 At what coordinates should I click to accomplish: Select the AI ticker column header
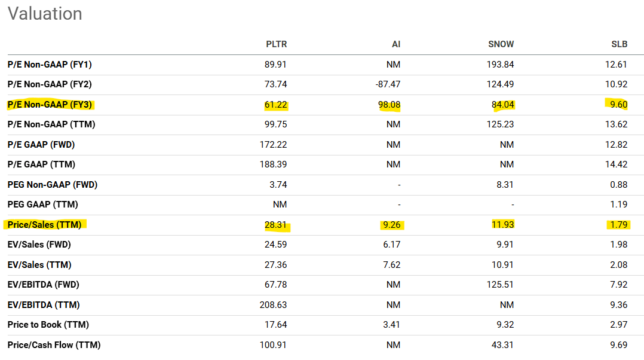[395, 44]
